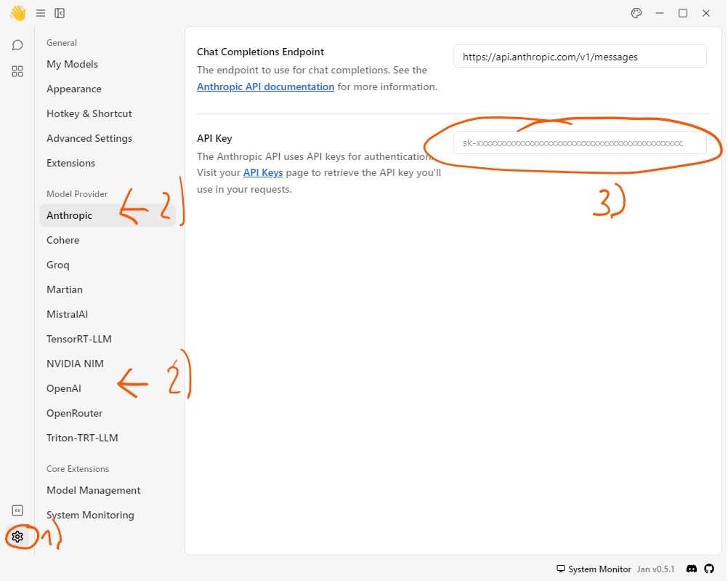The image size is (728, 581).
Task: Click the Jan waving hand logo
Action: (17, 13)
